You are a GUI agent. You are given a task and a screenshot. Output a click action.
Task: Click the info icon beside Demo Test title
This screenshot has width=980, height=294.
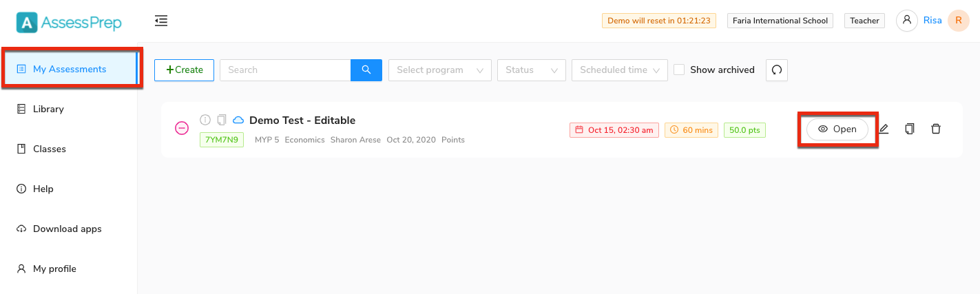pos(205,120)
